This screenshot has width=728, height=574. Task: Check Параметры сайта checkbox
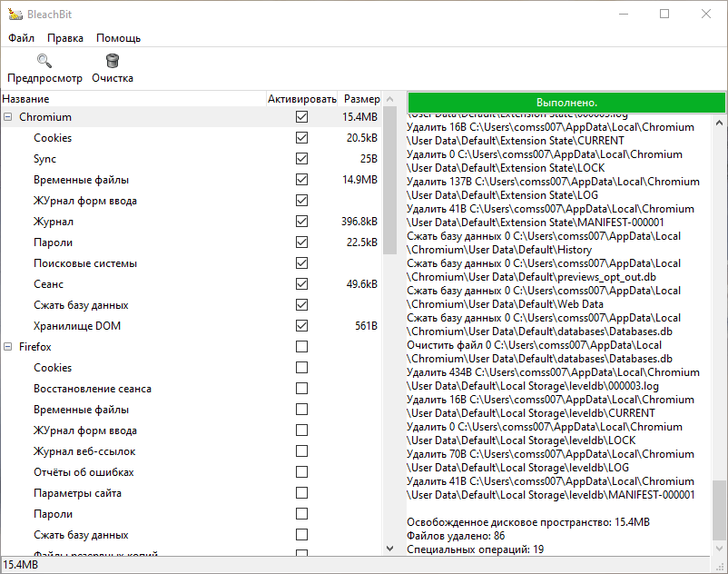(x=301, y=493)
